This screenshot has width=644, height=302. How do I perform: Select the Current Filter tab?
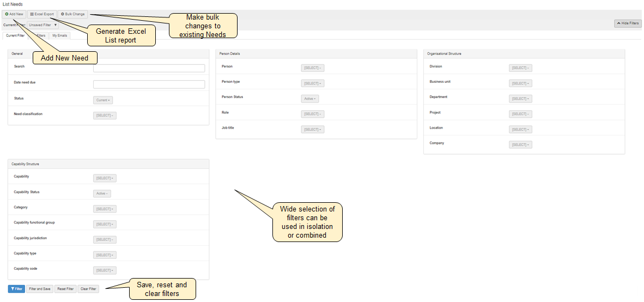pyautogui.click(x=15, y=35)
